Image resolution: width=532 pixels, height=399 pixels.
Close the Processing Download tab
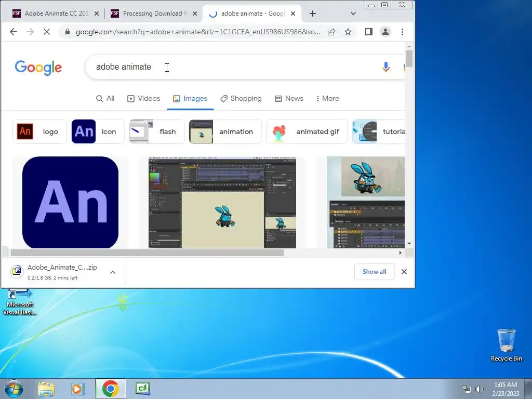(x=195, y=14)
